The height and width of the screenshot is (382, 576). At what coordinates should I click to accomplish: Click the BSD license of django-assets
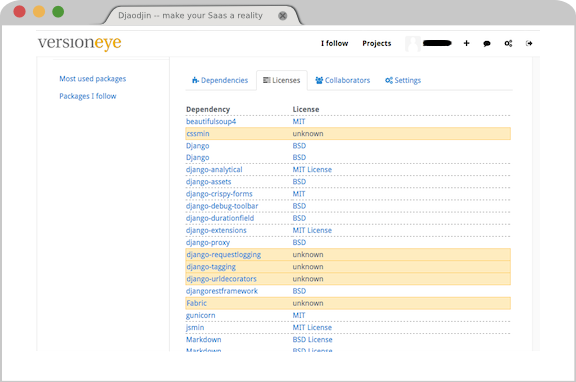(299, 182)
